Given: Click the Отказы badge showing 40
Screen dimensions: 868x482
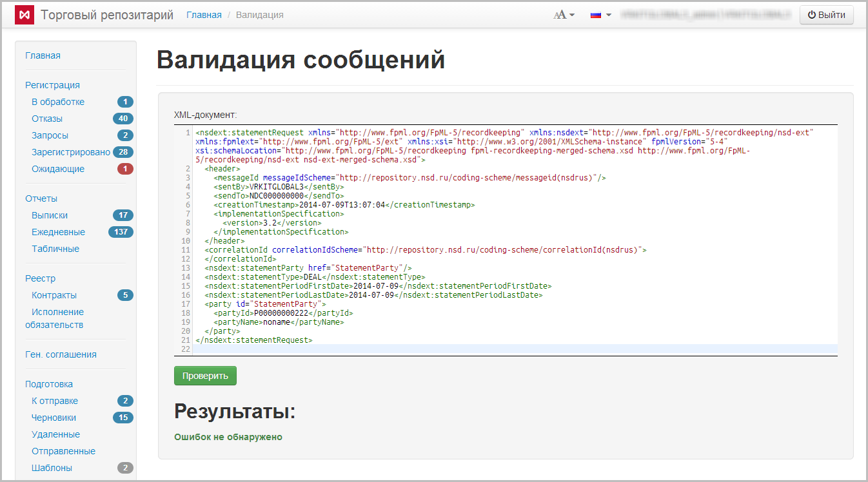Looking at the screenshot, I should (123, 119).
